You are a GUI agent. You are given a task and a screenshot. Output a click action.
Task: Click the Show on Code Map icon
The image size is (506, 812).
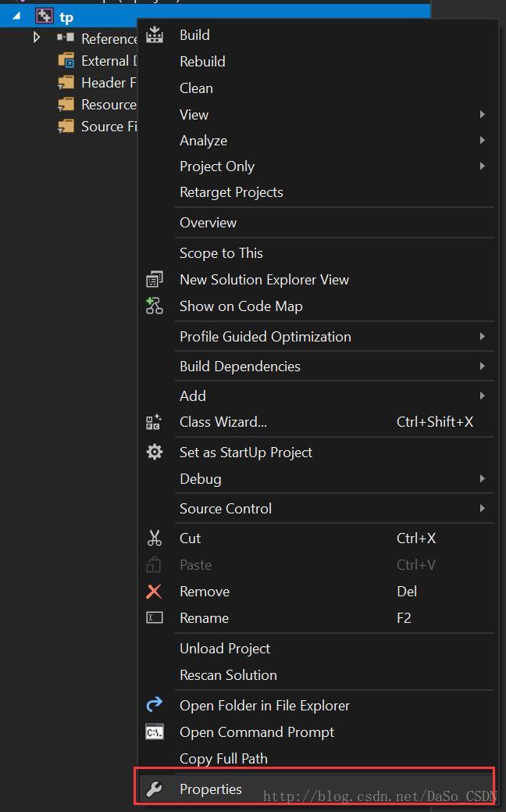[x=154, y=306]
